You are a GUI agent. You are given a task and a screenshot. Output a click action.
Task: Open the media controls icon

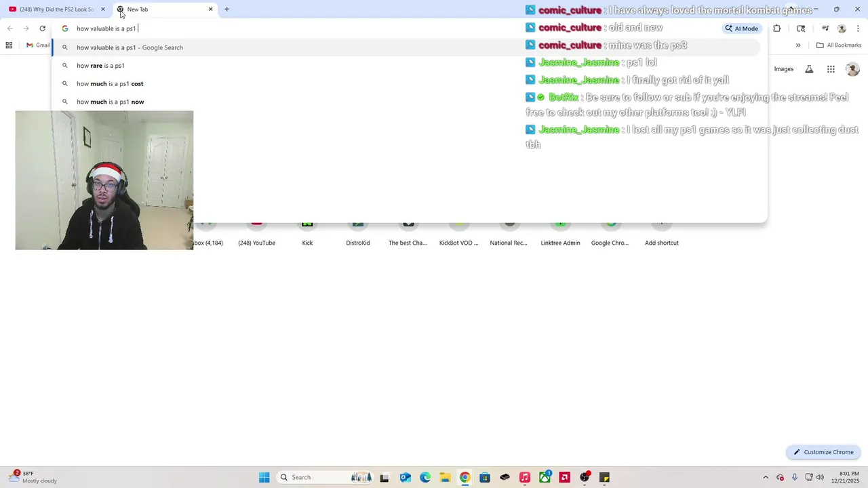tap(825, 28)
